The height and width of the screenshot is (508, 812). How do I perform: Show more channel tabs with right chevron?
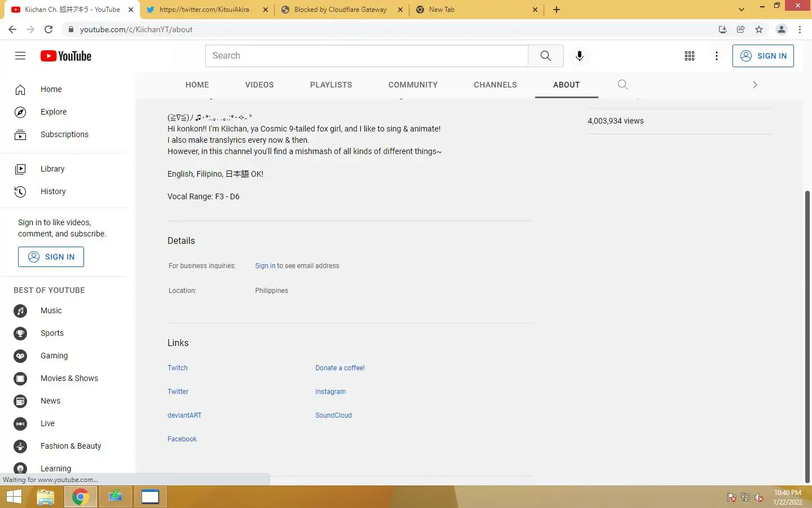coord(755,85)
